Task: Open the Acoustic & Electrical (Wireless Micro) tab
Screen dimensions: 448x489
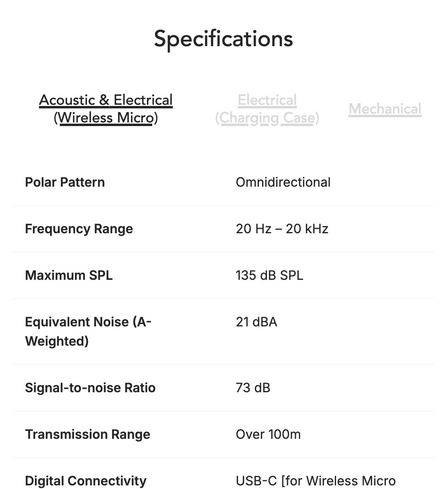Action: [x=106, y=109]
